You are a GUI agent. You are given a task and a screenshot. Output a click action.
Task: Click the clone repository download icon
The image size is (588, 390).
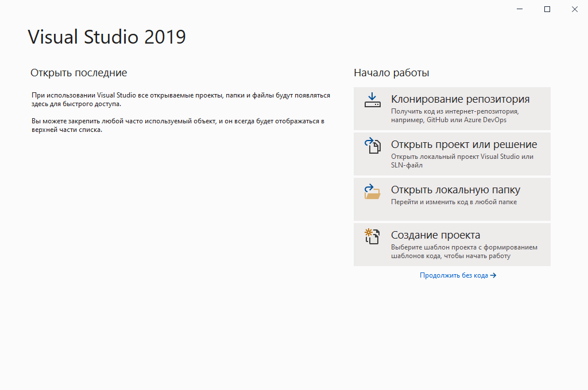pos(373,100)
